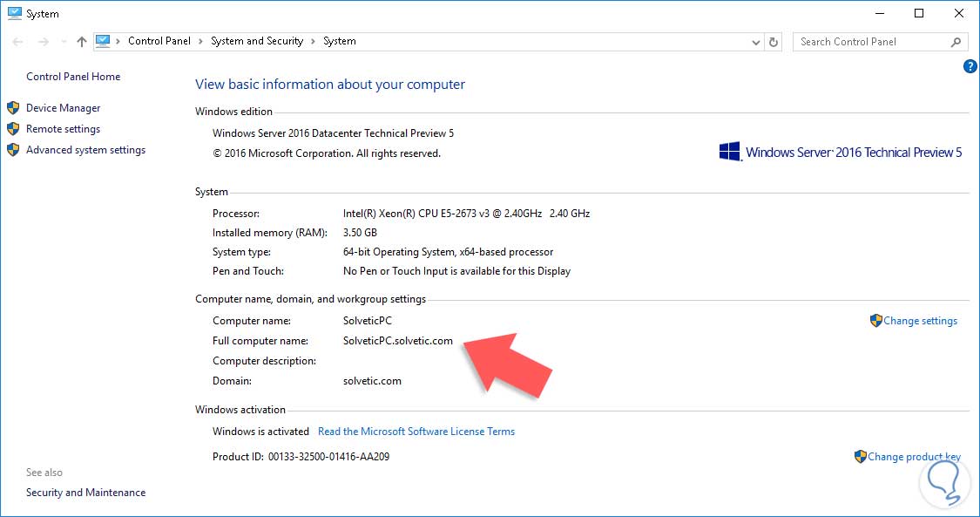The height and width of the screenshot is (517, 980).
Task: Go to System and Security breadcrumb
Action: coord(257,41)
